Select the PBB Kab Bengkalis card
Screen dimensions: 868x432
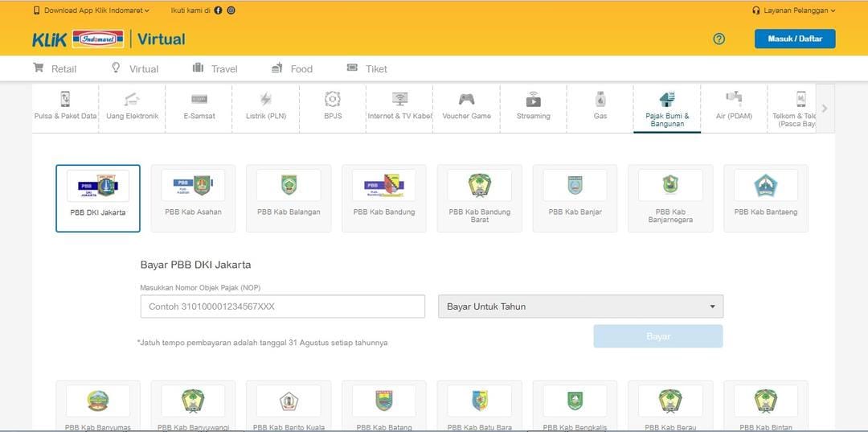coord(575,405)
